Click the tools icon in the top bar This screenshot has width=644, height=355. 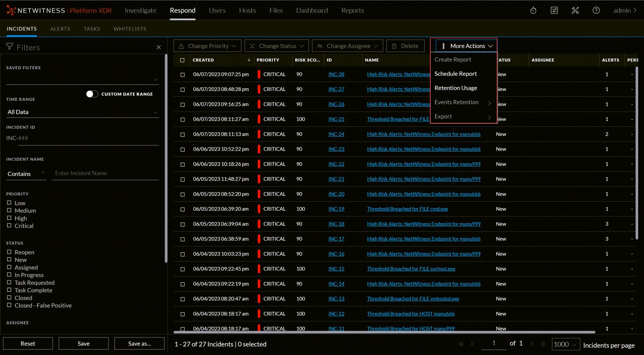click(575, 10)
